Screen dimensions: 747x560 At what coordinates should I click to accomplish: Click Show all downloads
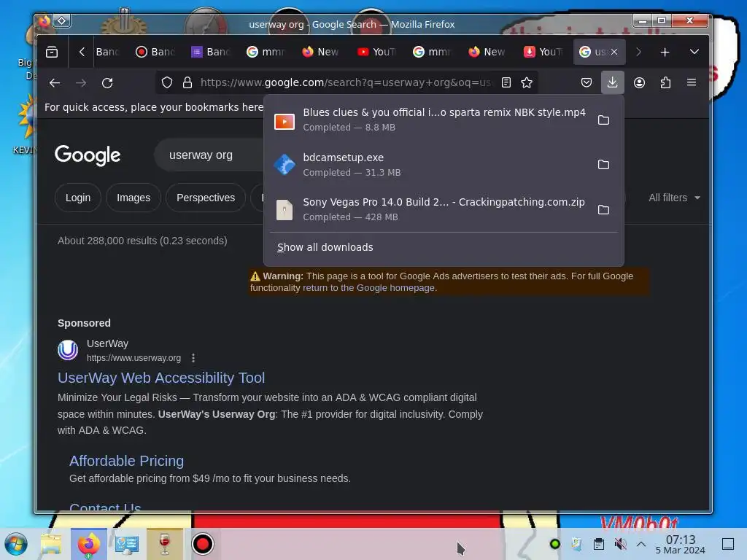(325, 247)
